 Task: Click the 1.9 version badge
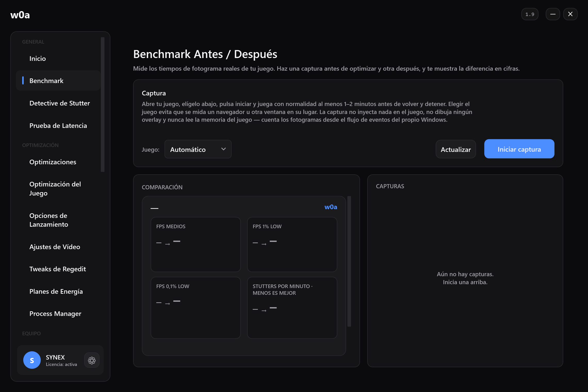coord(530,14)
